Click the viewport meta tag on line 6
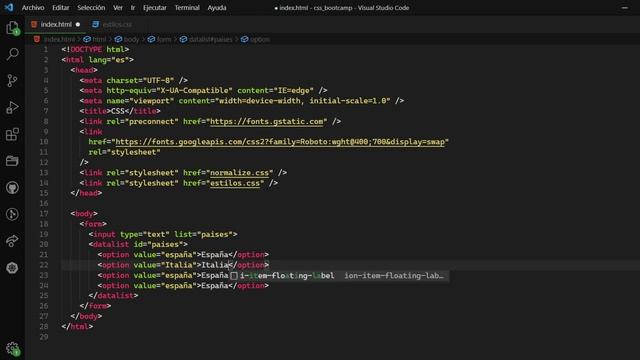The width and height of the screenshot is (640, 360). (x=242, y=101)
